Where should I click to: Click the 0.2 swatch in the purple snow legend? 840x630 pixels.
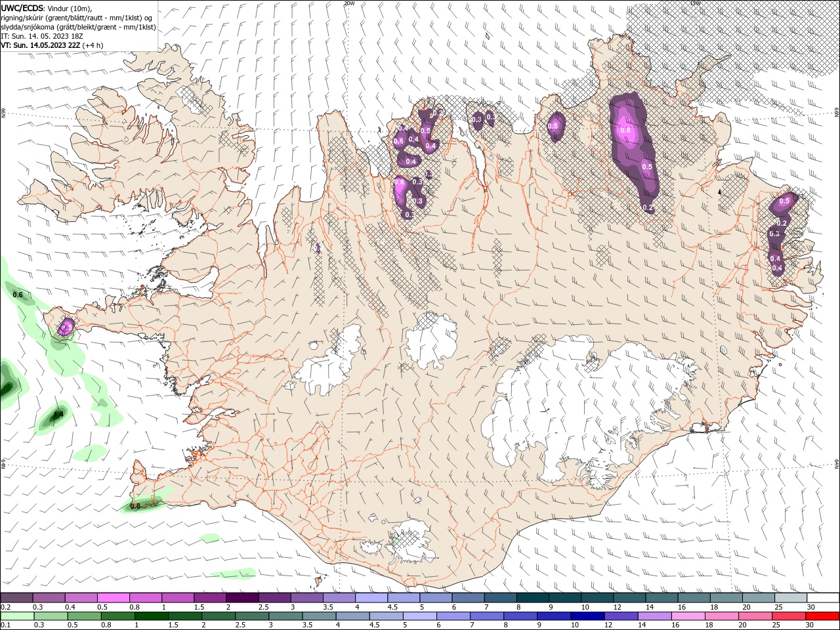[x=16, y=598]
